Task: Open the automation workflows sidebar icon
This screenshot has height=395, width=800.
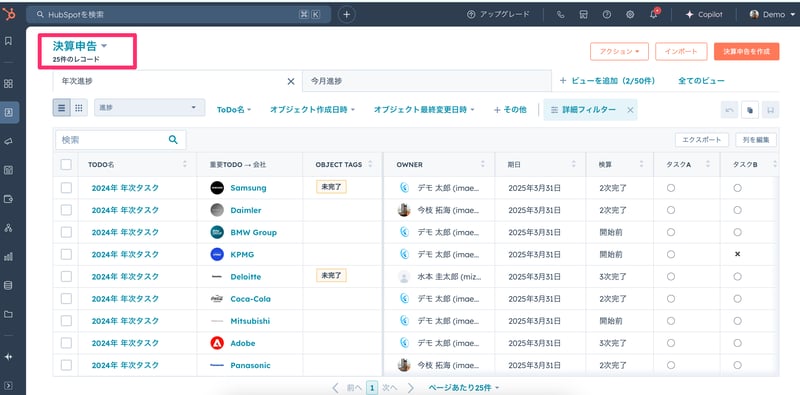Action: click(x=8, y=228)
